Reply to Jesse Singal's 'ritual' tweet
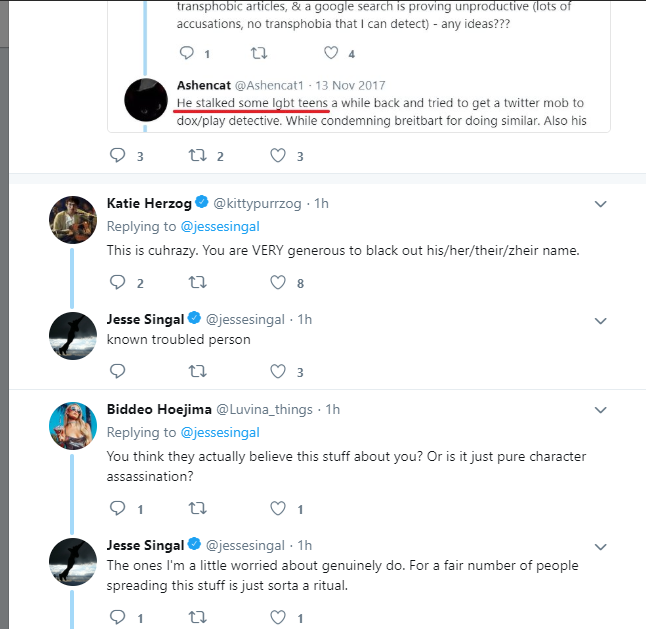 tap(117, 617)
